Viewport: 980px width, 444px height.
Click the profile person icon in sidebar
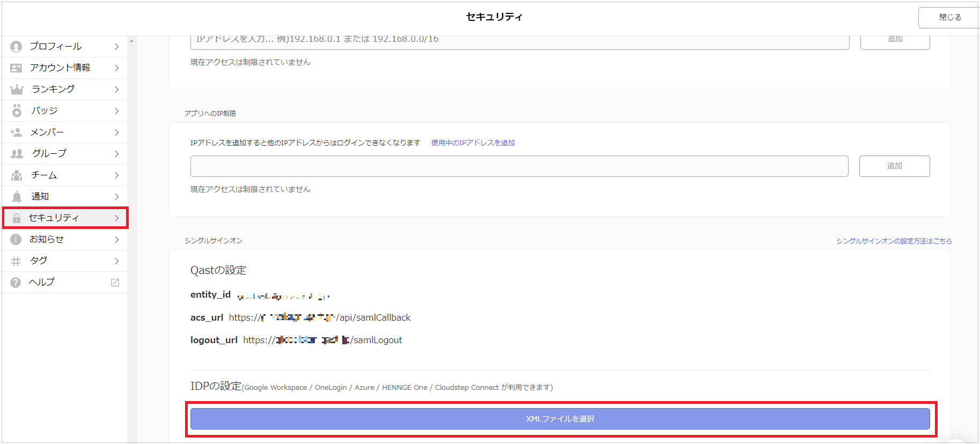tap(16, 47)
